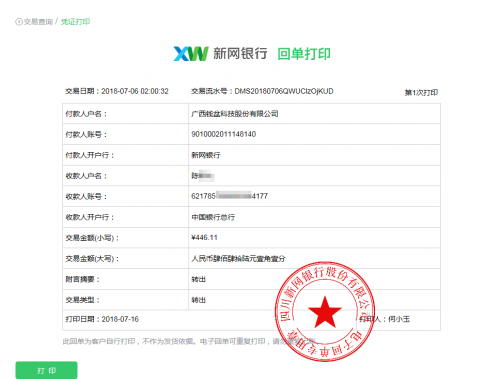Select the 凭证打印 breadcrumb

[75, 22]
